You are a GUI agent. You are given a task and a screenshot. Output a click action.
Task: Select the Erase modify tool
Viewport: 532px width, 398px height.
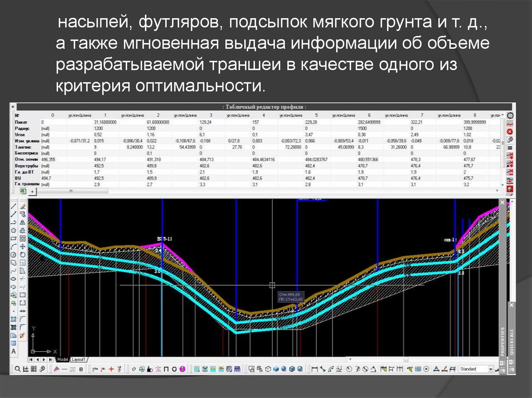[x=22, y=206]
